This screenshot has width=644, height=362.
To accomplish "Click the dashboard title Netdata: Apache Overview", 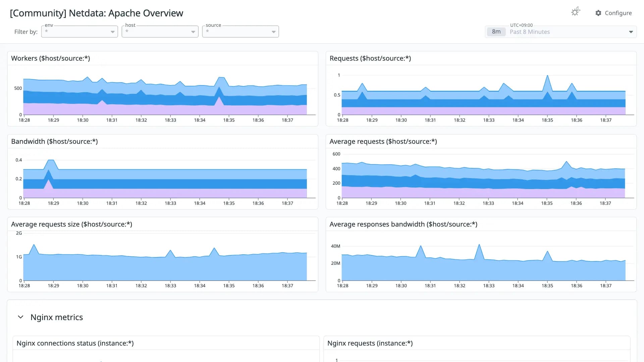I will (x=97, y=13).
